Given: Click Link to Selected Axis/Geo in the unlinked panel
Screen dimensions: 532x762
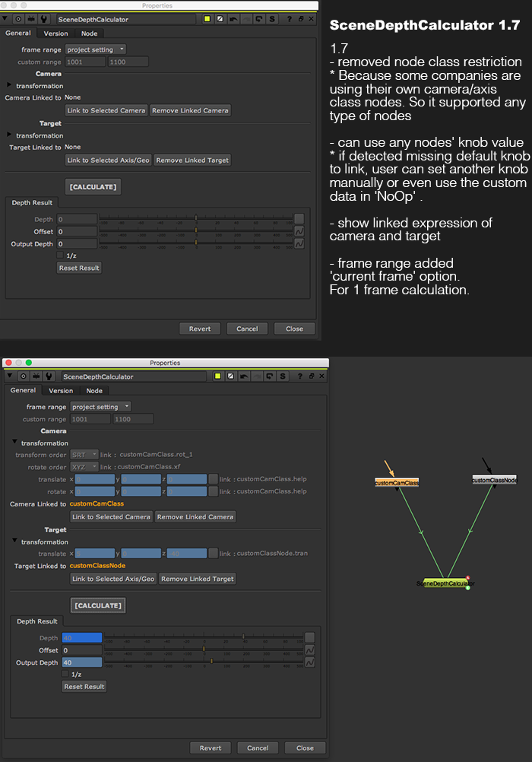Looking at the screenshot, I should (109, 160).
